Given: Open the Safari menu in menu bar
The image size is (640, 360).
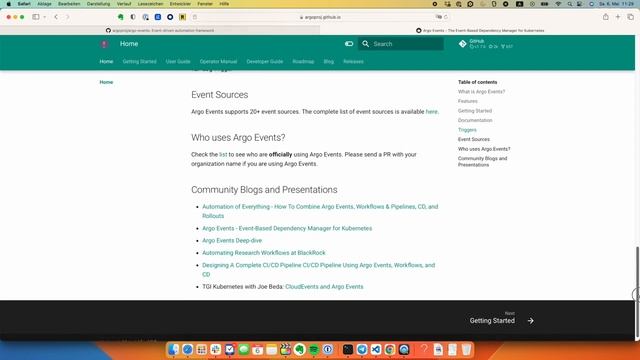Looking at the screenshot, I should (x=24, y=4).
